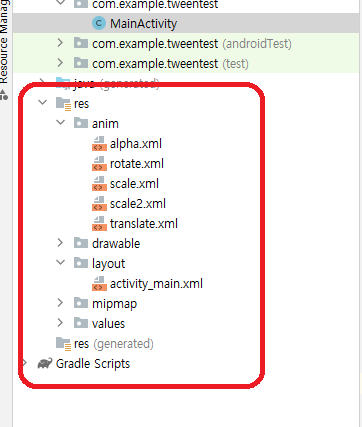Click the Gradle Scripts elephant icon
Image resolution: width=362 pixels, height=427 pixels.
pos(45,363)
